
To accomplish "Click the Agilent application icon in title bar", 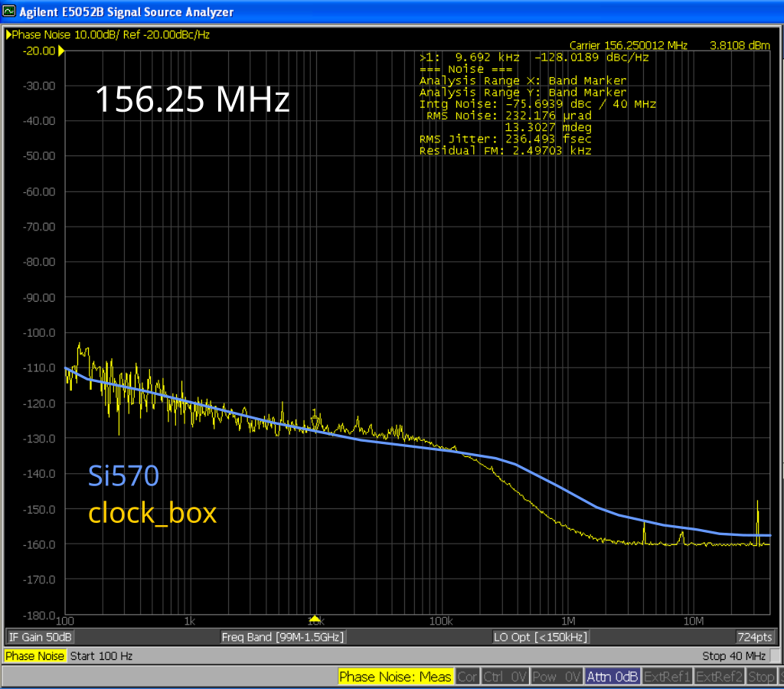I will coord(8,11).
